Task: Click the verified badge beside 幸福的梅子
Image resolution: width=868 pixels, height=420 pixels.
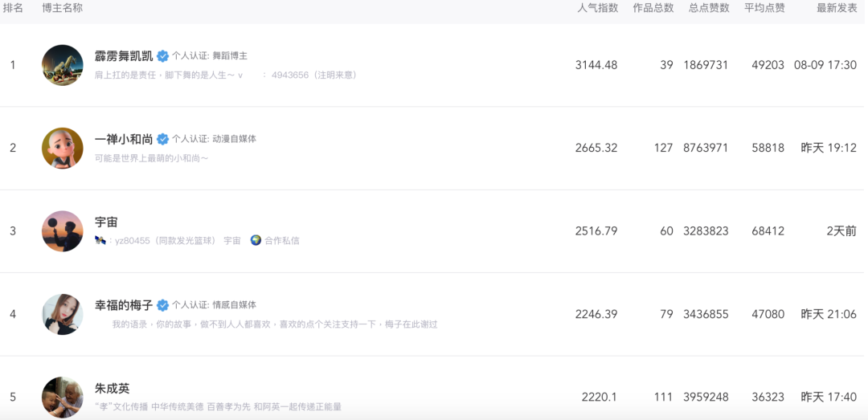Action: click(162, 305)
